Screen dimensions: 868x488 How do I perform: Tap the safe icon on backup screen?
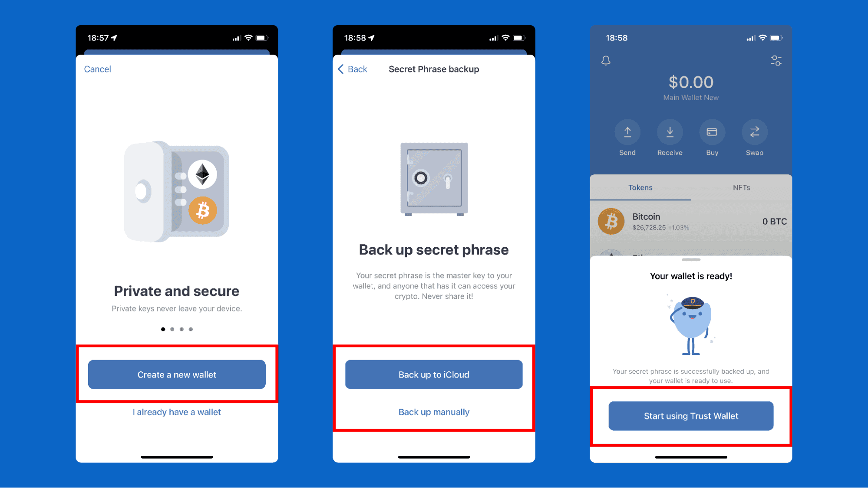[x=433, y=179]
